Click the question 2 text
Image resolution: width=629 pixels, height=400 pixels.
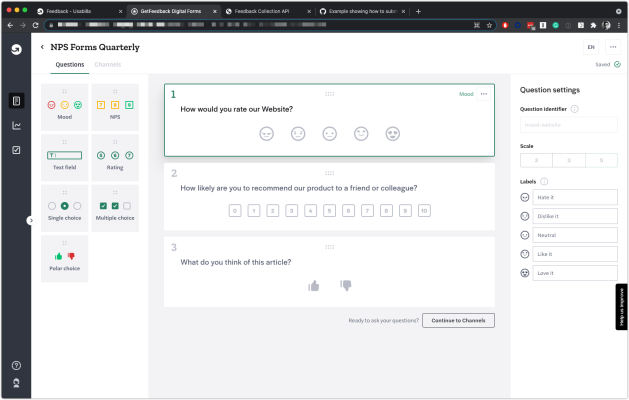[299, 188]
